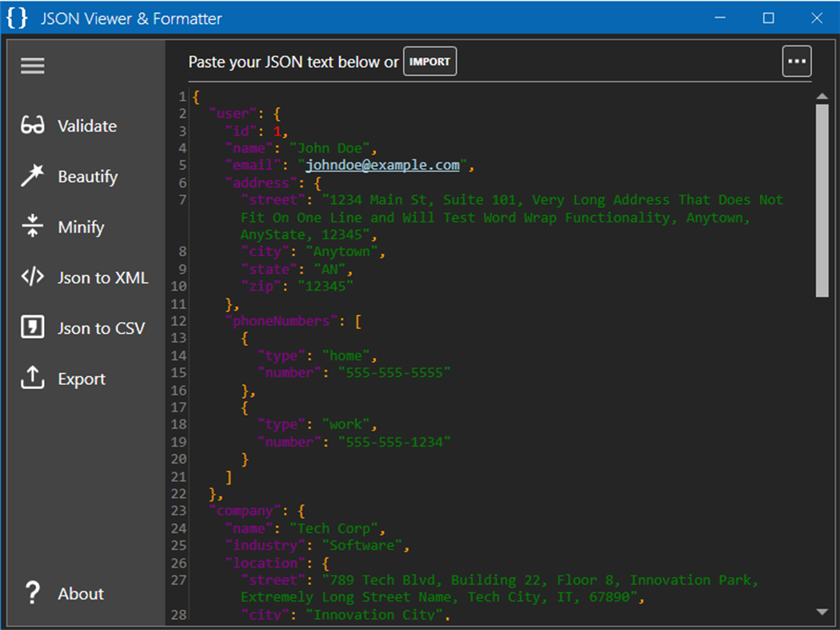840x630 pixels.
Task: Click the About question mark icon
Action: [33, 593]
